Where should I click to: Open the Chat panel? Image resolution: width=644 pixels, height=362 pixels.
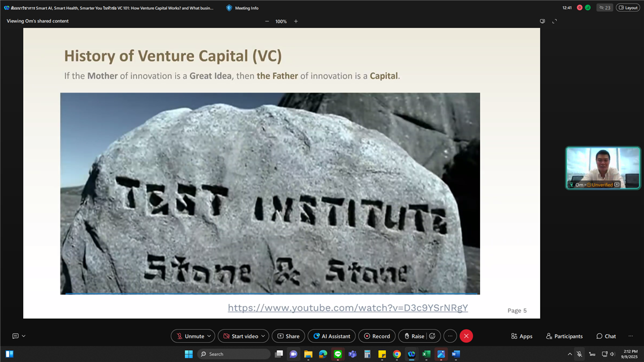[606, 336]
